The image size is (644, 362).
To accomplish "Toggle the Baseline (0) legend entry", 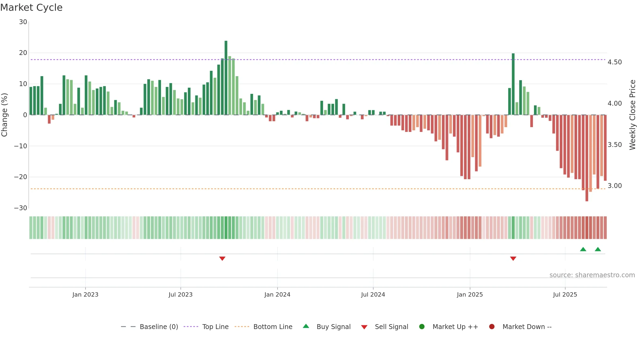I will tap(149, 327).
